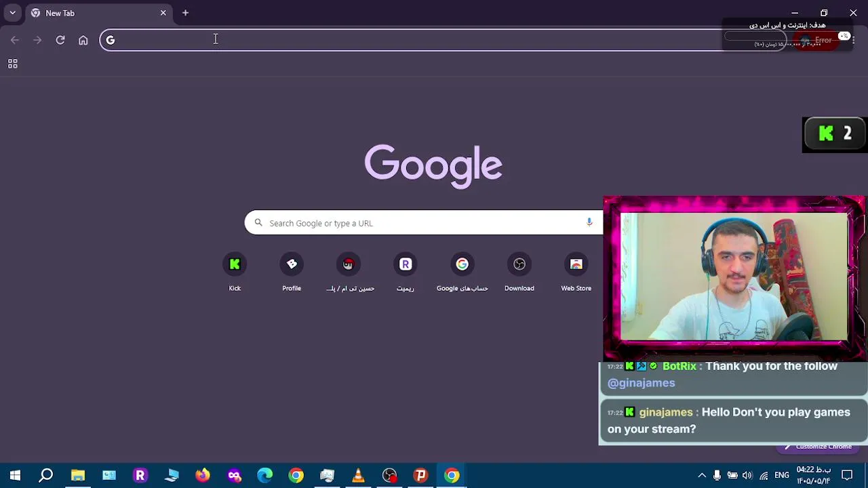Open the Windows Start menu
The width and height of the screenshot is (868, 488).
point(15,475)
